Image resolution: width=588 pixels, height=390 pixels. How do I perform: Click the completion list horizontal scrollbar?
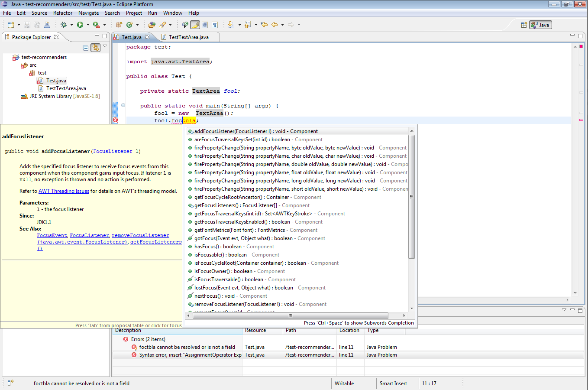pos(291,315)
